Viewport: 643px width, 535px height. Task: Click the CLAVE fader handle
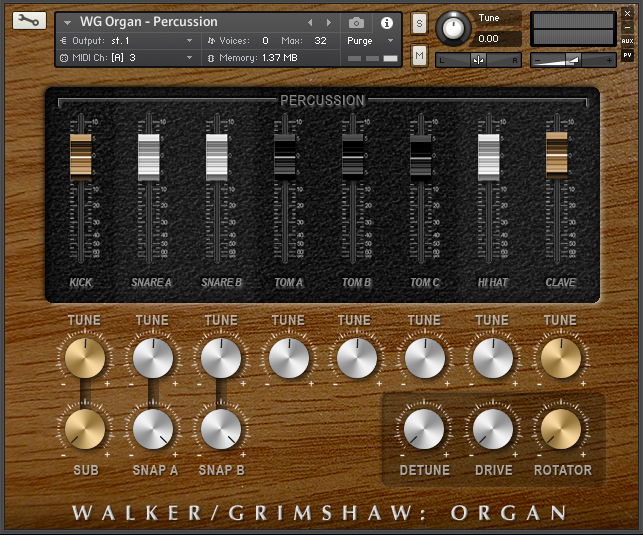point(557,155)
